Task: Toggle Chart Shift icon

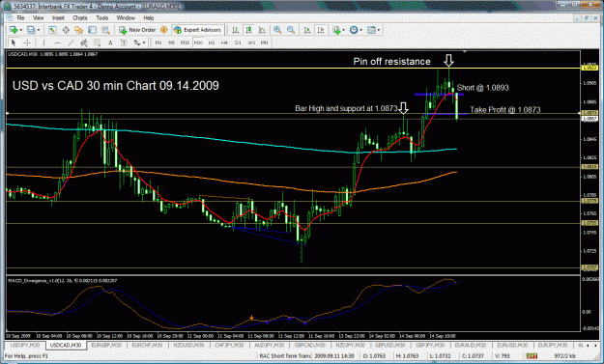Action: (x=321, y=30)
